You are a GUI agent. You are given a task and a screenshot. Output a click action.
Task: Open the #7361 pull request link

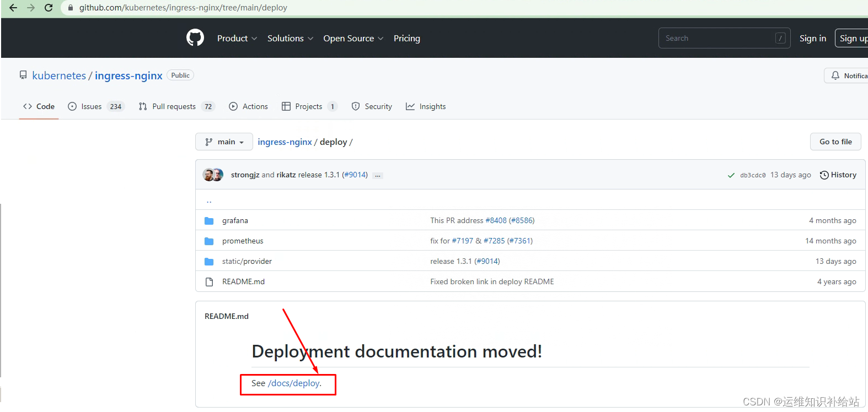pos(520,241)
